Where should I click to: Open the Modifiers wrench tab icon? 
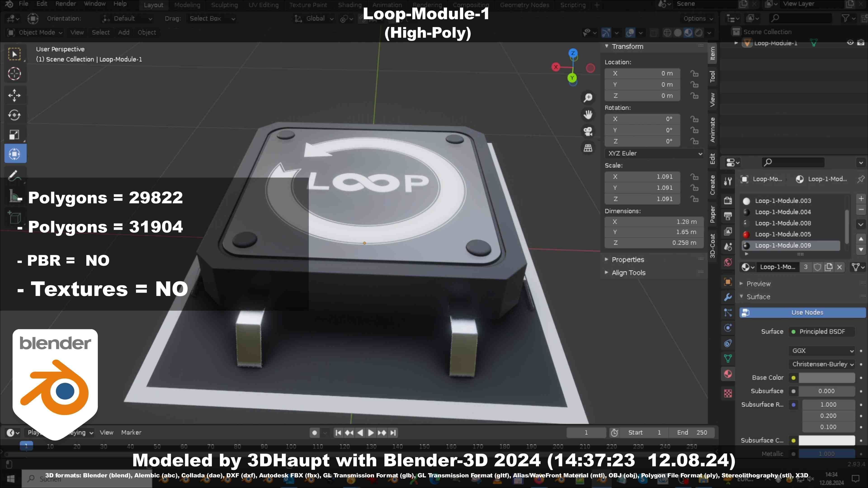tap(728, 297)
